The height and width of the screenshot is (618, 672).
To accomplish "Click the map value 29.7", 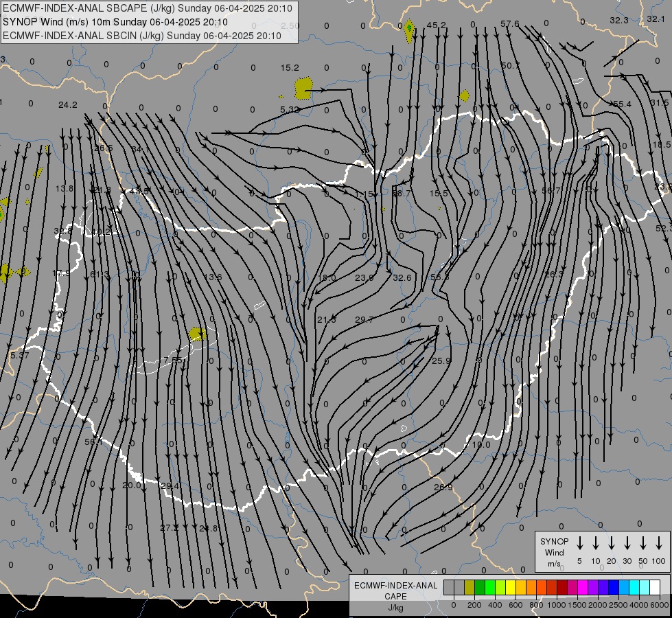I will [364, 319].
